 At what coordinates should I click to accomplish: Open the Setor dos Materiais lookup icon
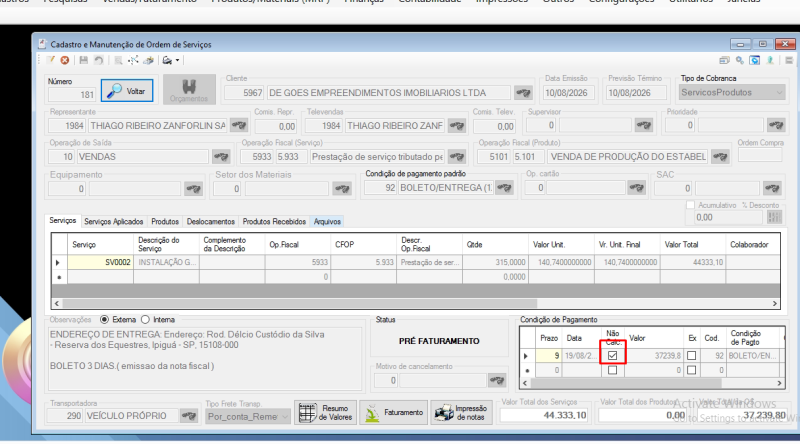pyautogui.click(x=341, y=189)
